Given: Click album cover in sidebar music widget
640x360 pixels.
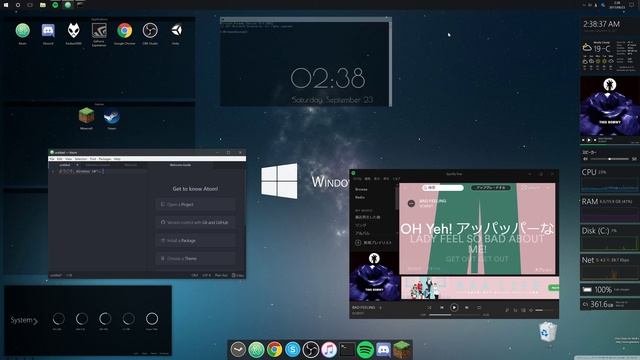Looking at the screenshot, I should [x=610, y=106].
